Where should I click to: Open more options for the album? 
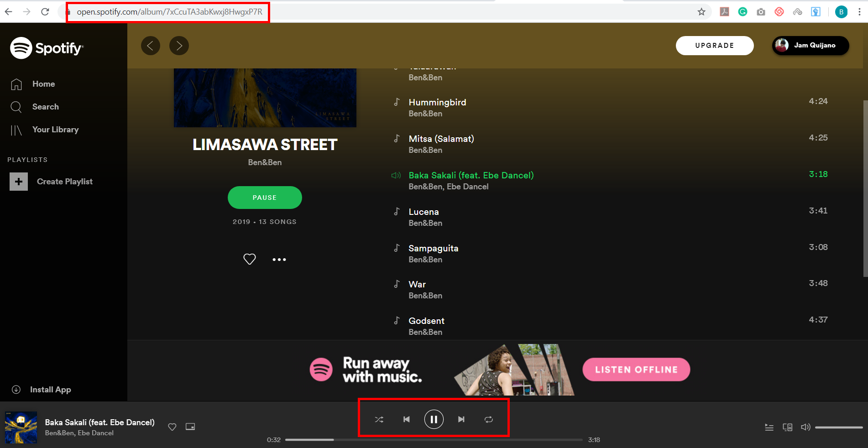point(279,259)
